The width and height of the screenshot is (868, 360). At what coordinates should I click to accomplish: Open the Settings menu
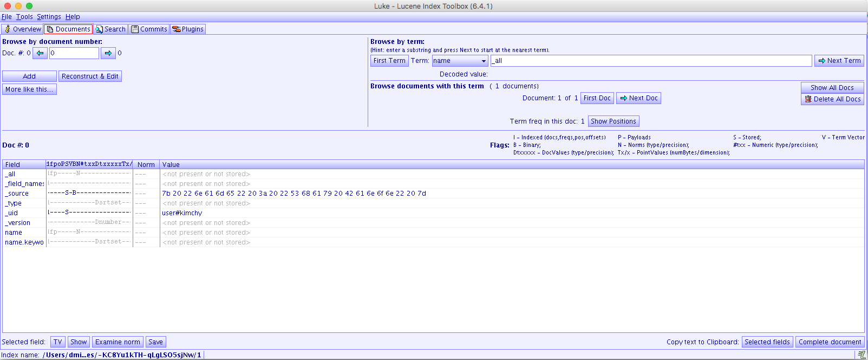coord(49,17)
